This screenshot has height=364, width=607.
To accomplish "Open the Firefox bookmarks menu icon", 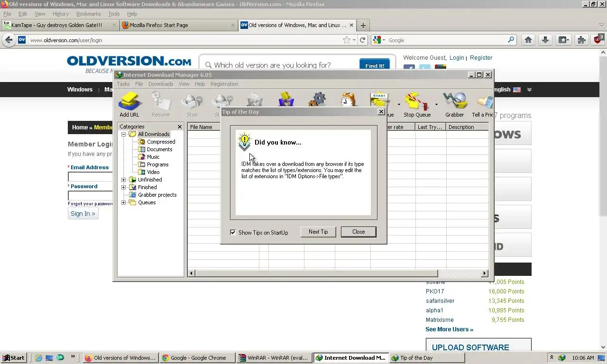I will 563,40.
